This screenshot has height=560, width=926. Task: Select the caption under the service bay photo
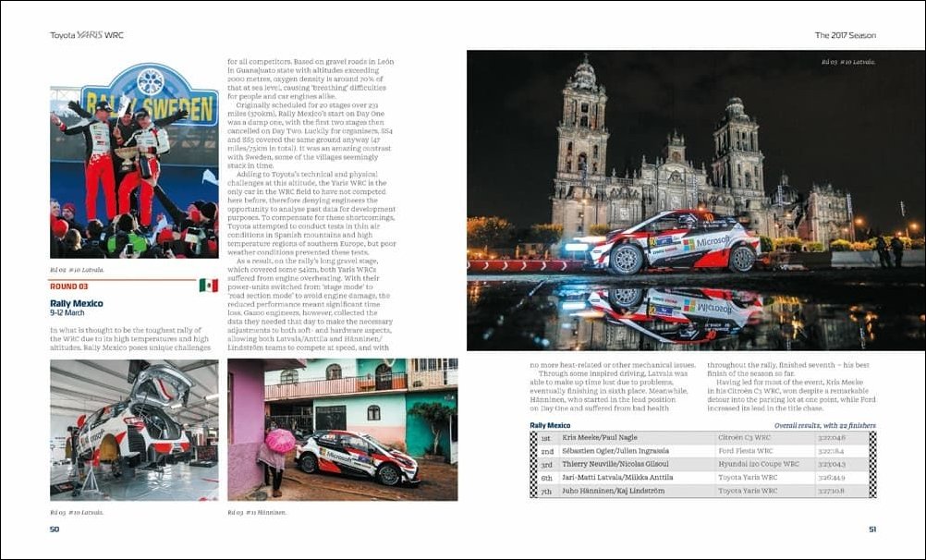coord(77,512)
